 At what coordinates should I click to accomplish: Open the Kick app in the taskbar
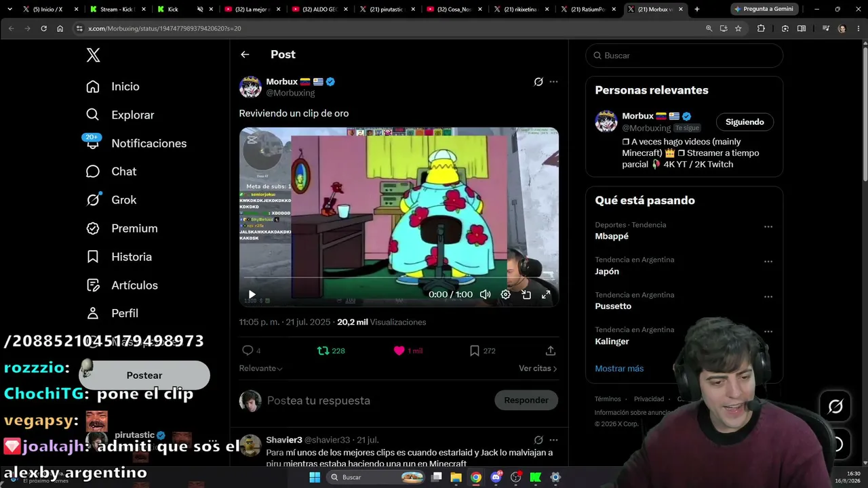tap(536, 477)
